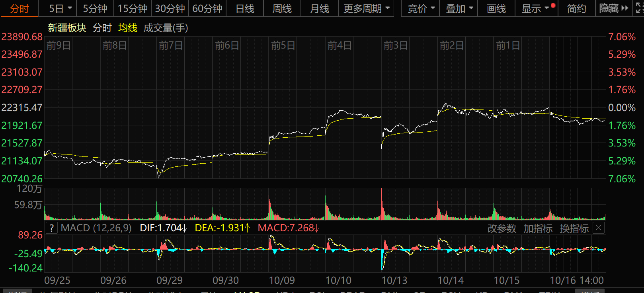The width and height of the screenshot is (644, 293).
Task: Click the MACD help question mark icon
Action: tap(51, 228)
